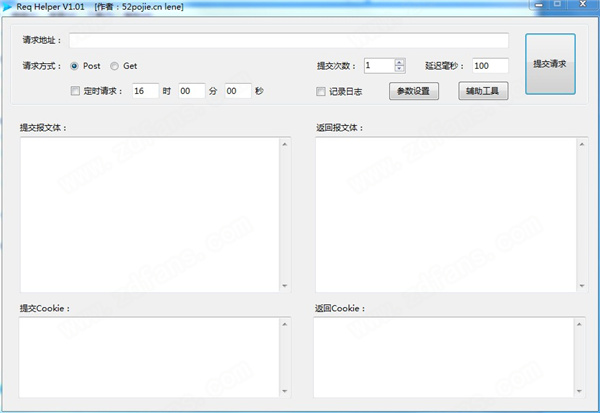Click down arrow of 返回报文体 scrollbar
This screenshot has width=600, height=413.
[x=582, y=286]
